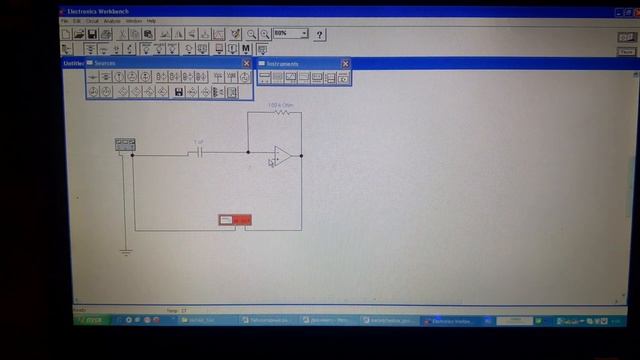Screen dimensions: 640x360
Task: Open the Miscellaneous parts bin (M icon)
Action: [246, 49]
